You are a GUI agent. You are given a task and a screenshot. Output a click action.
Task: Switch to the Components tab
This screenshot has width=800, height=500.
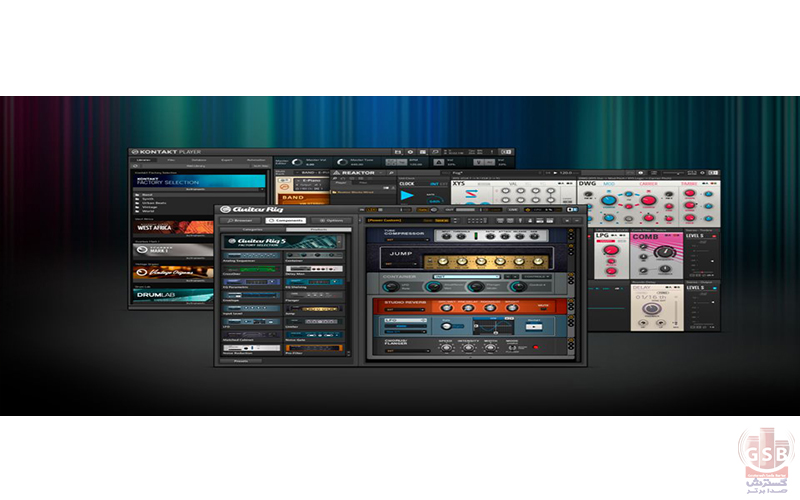[284, 220]
